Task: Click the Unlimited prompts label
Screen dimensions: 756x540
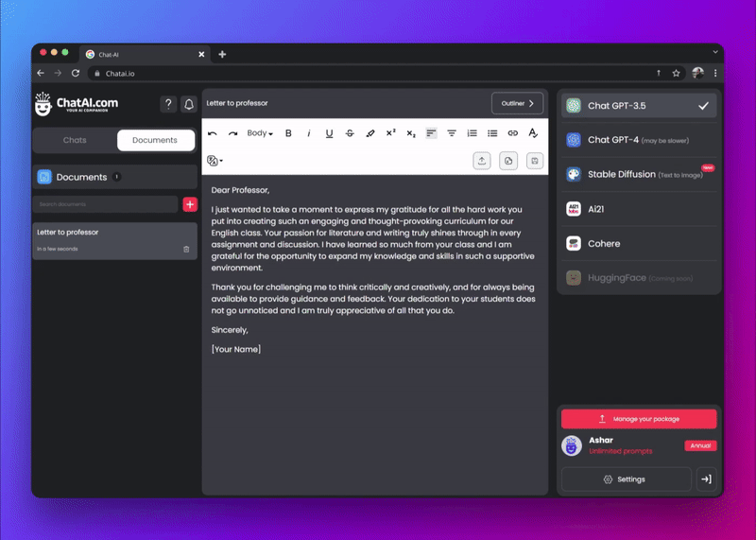Action: click(621, 451)
